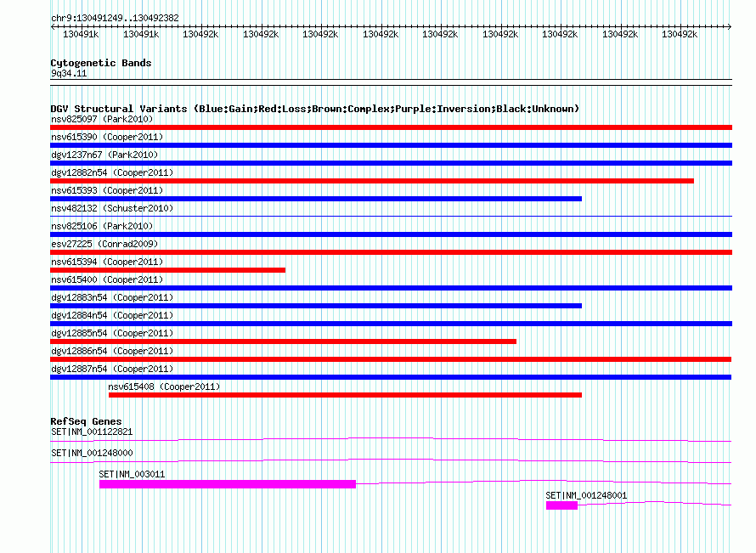This screenshot has width=756, height=553.
Task: Click variant label nsv615393 (Cooper2011)
Action: click(107, 190)
